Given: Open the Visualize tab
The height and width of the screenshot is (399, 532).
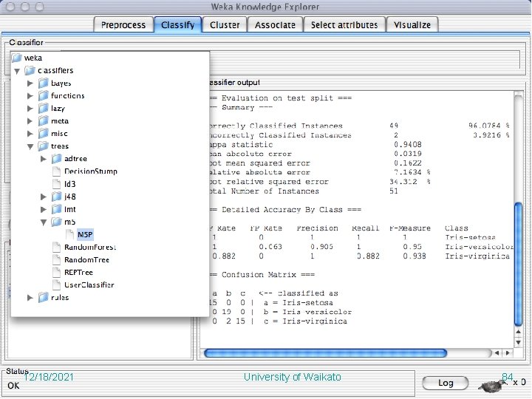Looking at the screenshot, I should pyautogui.click(x=412, y=25).
